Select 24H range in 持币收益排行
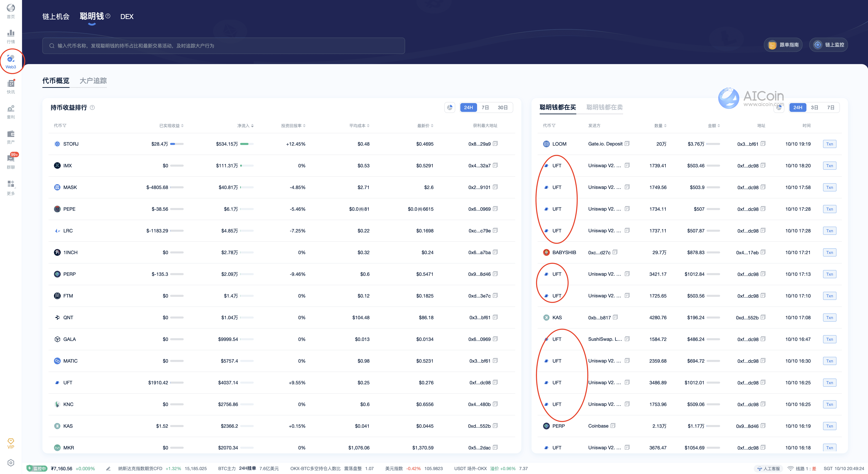The height and width of the screenshot is (474, 868). coord(468,107)
